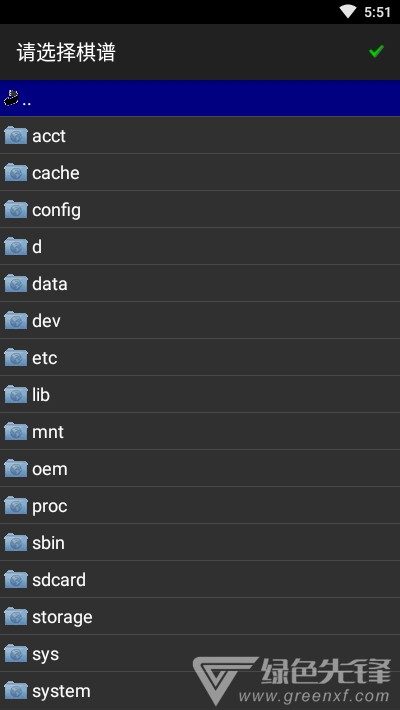Go up to the parent directory entry
The image size is (400, 710).
200,98
